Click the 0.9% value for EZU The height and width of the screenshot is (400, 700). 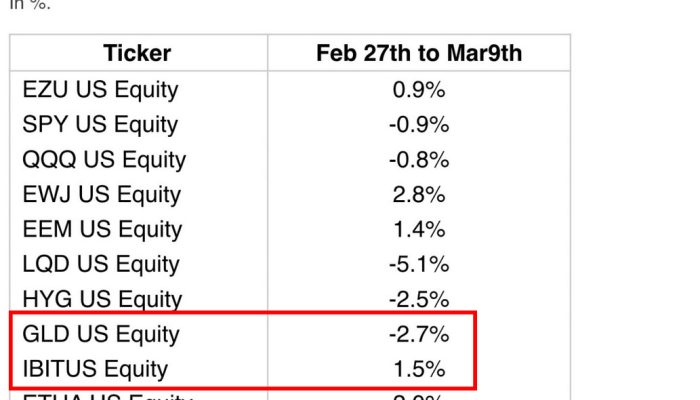pos(419,89)
